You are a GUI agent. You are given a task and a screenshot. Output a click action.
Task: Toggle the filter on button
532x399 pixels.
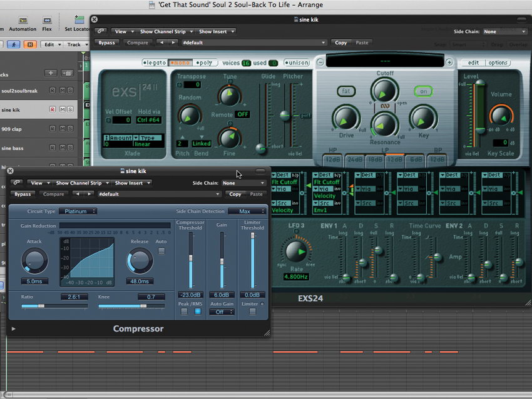(x=424, y=91)
